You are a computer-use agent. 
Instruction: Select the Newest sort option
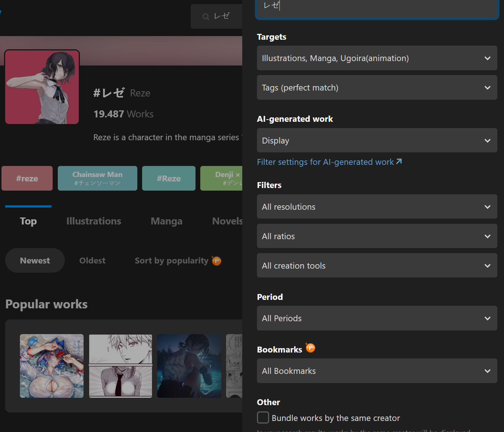(x=35, y=261)
